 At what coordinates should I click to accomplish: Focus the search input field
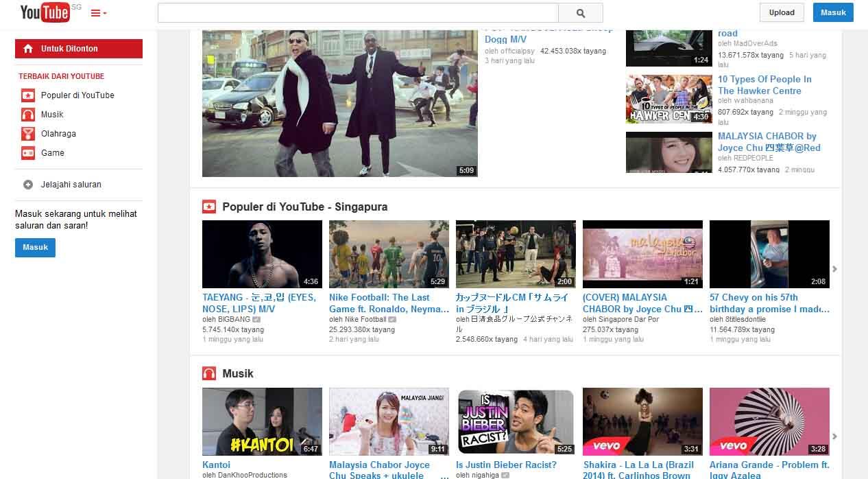[x=358, y=13]
